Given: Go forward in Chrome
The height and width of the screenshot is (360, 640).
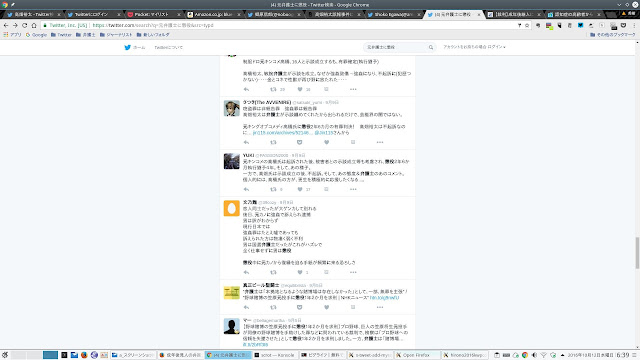Looking at the screenshot, I should pyautogui.click(x=15, y=25).
